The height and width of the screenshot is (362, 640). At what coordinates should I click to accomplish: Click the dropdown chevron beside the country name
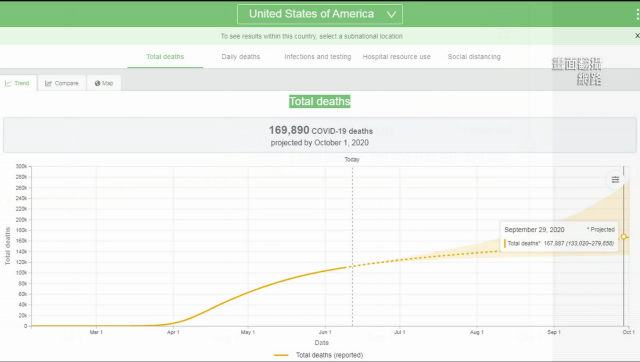[391, 15]
